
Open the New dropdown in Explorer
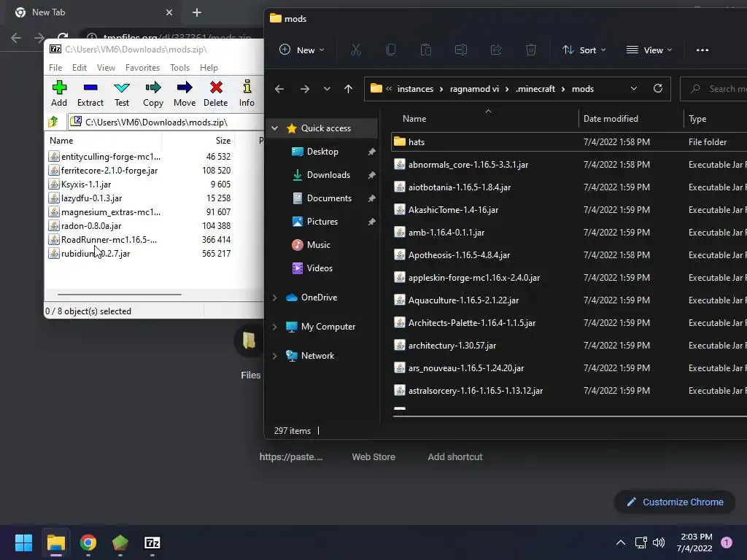301,50
